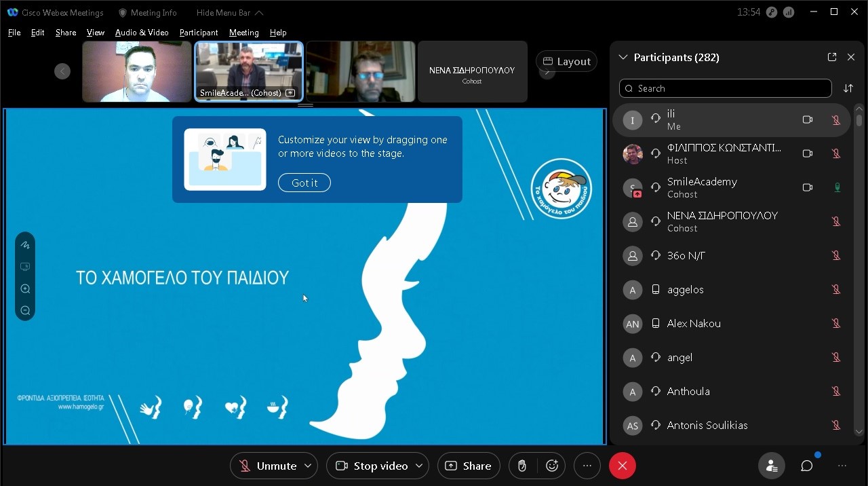Open the reactions smiley icon
Image resolution: width=868 pixels, height=486 pixels.
552,466
